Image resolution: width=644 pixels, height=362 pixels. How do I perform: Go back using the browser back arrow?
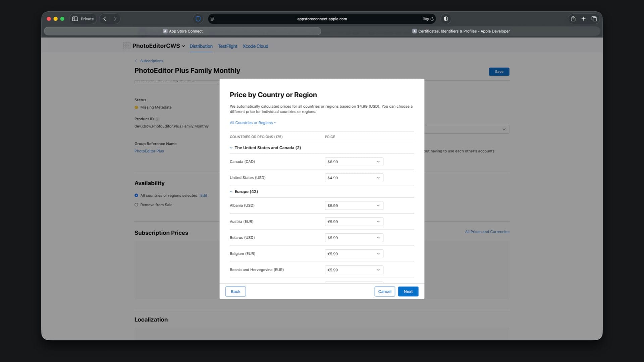coord(105,19)
